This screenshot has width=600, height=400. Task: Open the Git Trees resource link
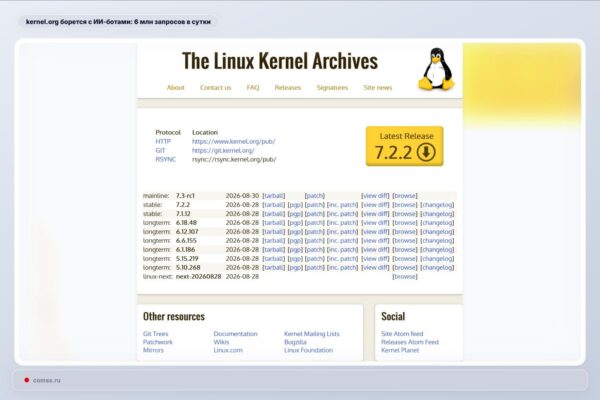155,334
